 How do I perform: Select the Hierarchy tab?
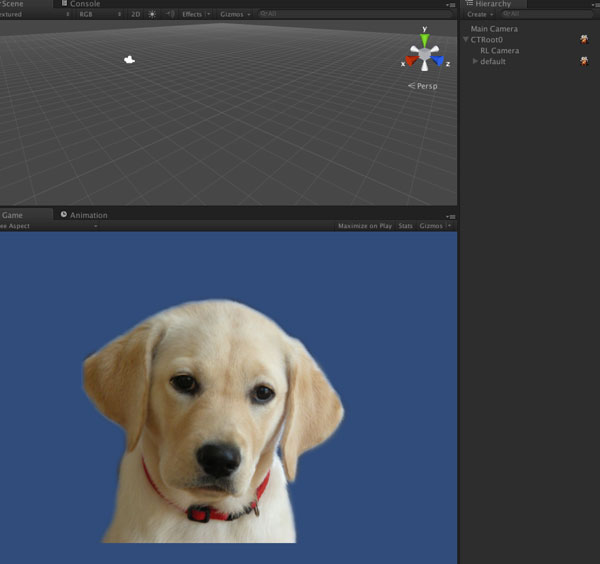click(493, 4)
